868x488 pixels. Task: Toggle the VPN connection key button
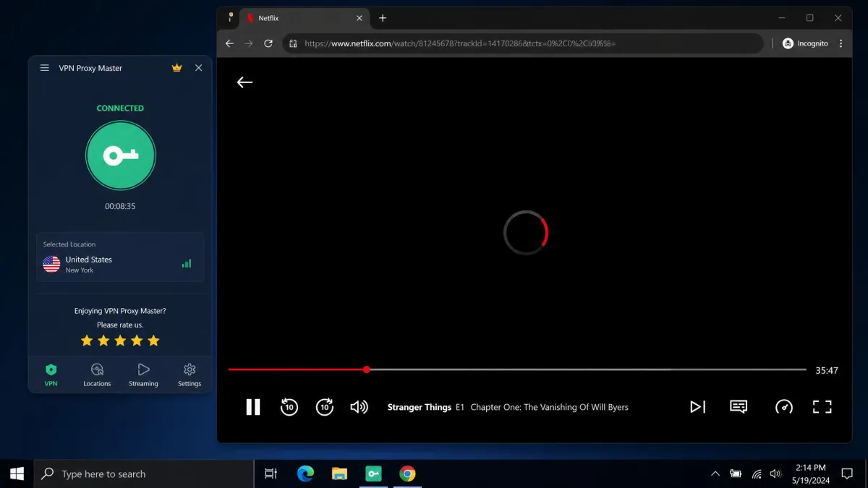[x=120, y=155]
